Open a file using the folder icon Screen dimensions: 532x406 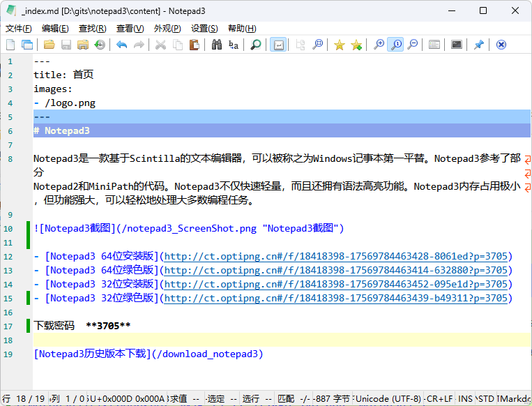tap(50, 45)
